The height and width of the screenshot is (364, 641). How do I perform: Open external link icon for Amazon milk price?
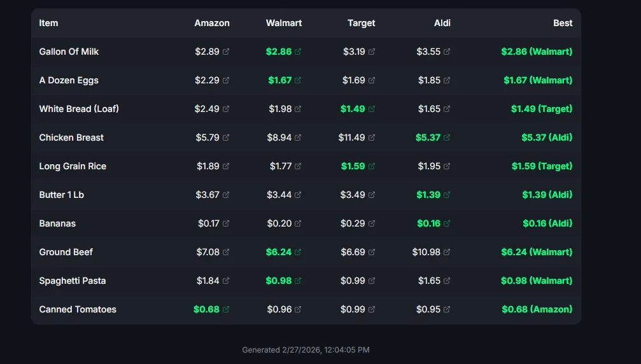pos(226,52)
